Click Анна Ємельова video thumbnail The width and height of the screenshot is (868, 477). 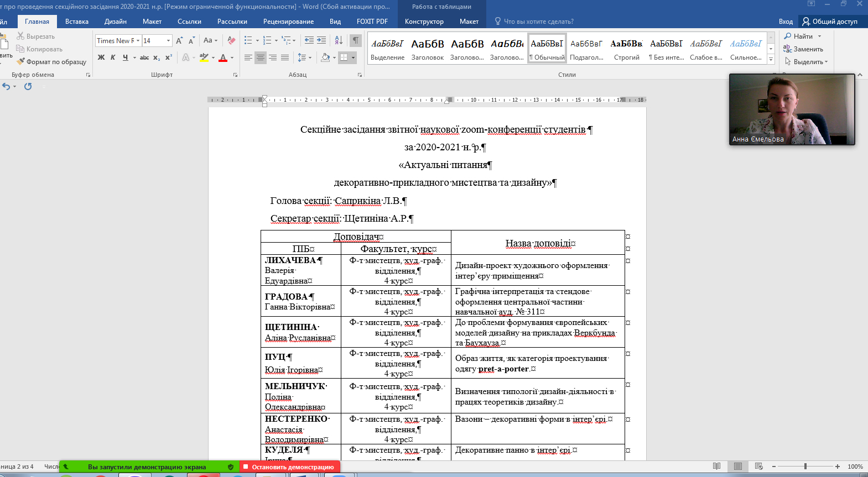tap(792, 109)
